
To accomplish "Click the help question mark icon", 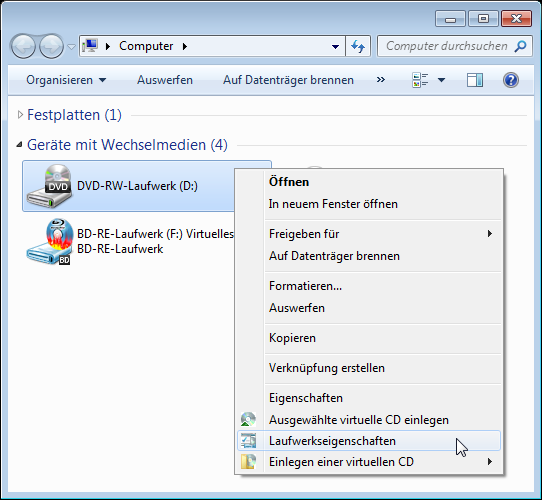I will 511,80.
